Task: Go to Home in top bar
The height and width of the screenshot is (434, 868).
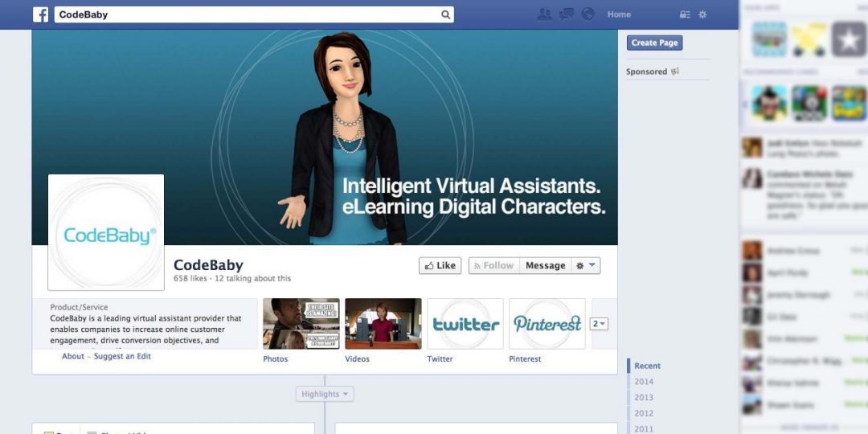Action: pyautogui.click(x=619, y=14)
